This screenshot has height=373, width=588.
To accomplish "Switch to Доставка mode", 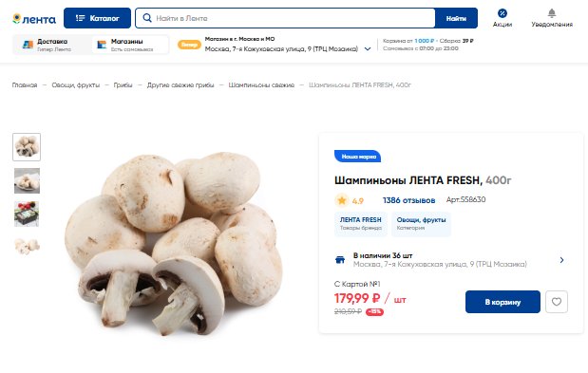I will 51,45.
